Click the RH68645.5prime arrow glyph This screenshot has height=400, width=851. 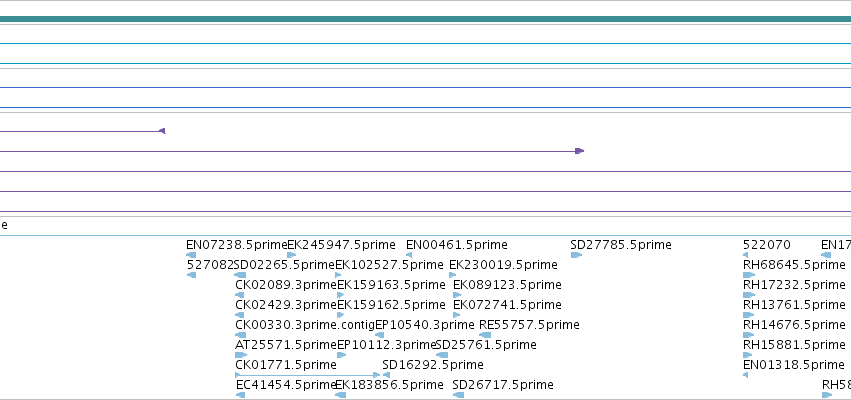749,275
